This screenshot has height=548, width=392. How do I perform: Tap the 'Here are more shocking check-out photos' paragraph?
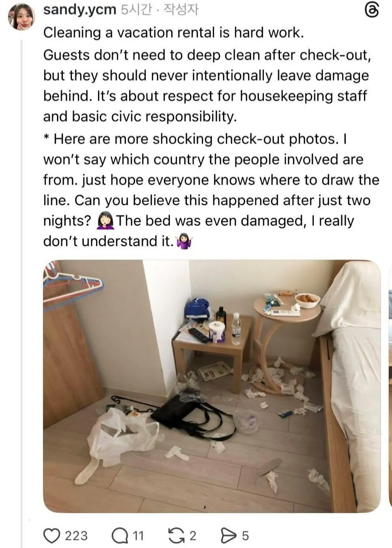coord(211,190)
